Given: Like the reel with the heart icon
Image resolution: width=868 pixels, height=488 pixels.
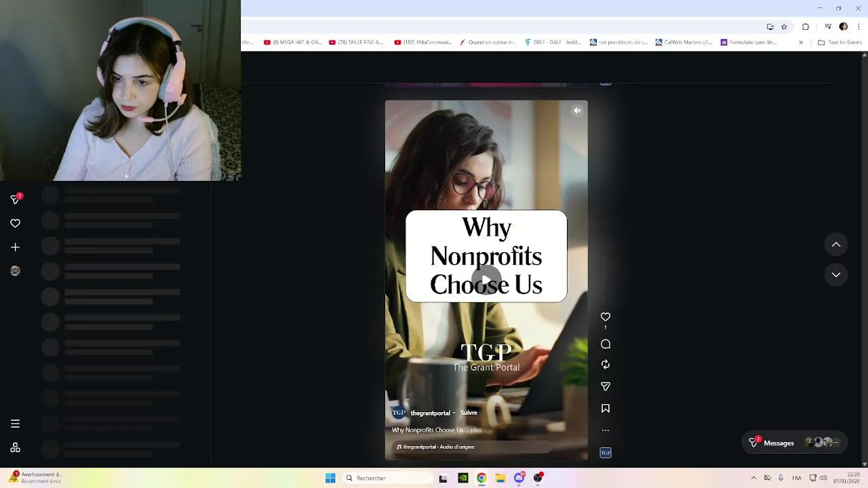Looking at the screenshot, I should point(606,317).
